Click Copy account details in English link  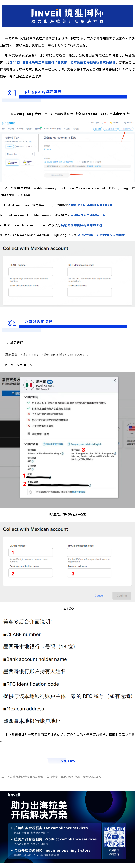pos(85,444)
